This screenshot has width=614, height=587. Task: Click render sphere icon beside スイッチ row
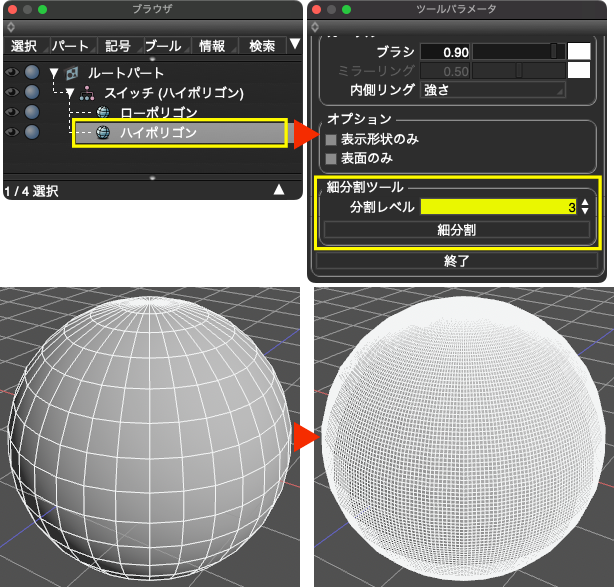[x=32, y=93]
